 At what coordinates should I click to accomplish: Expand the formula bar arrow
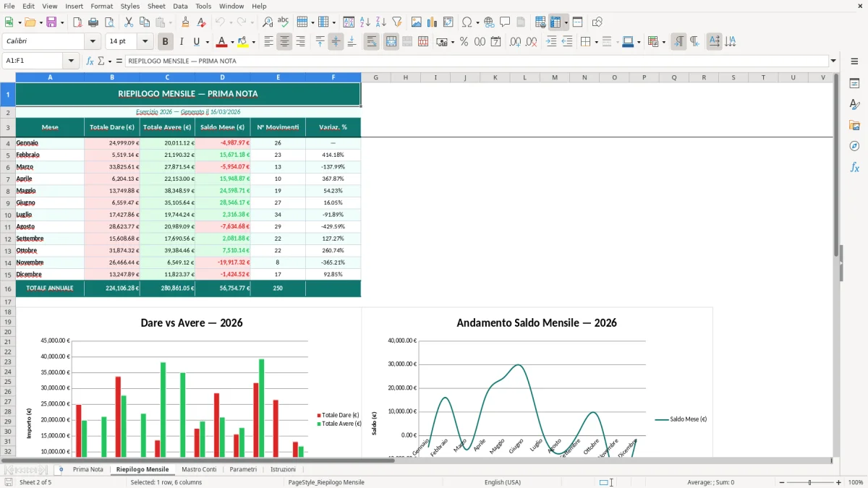point(833,61)
